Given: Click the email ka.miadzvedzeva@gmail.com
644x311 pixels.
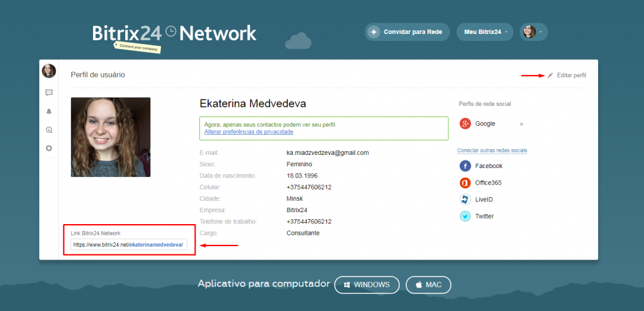Looking at the screenshot, I should [x=328, y=152].
